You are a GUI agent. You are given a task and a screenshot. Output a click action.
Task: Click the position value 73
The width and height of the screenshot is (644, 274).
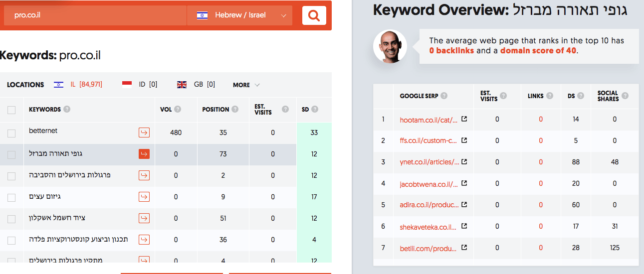(x=223, y=154)
